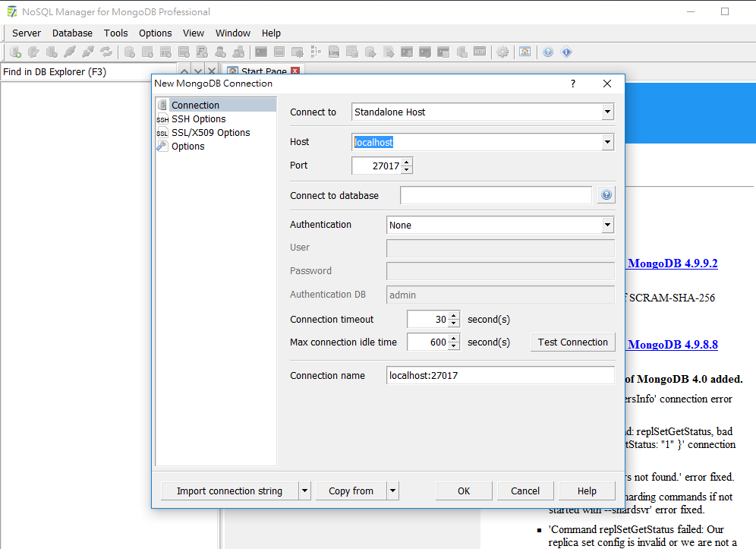Decrease Port value with down arrow
The width and height of the screenshot is (756, 549).
pyautogui.click(x=407, y=169)
